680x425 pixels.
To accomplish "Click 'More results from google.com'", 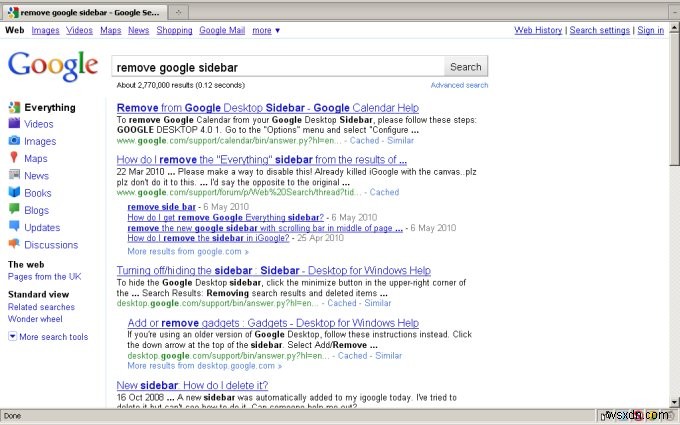I will click(x=188, y=252).
